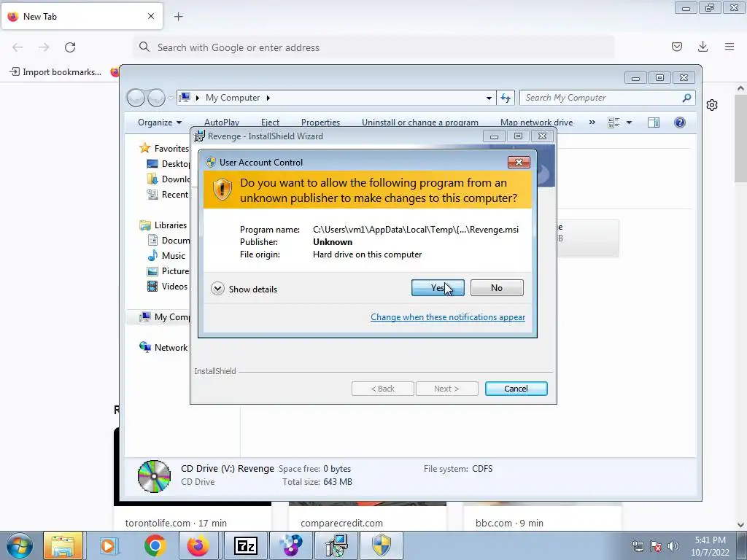Viewport: 747px width, 560px height.
Task: Click Eject in Explorer toolbar
Action: tap(270, 122)
